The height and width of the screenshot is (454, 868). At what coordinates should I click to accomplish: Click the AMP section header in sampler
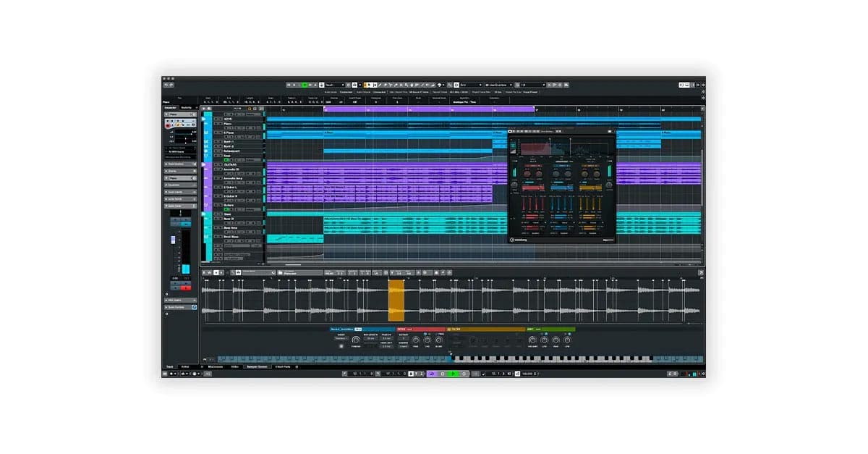coord(550,329)
